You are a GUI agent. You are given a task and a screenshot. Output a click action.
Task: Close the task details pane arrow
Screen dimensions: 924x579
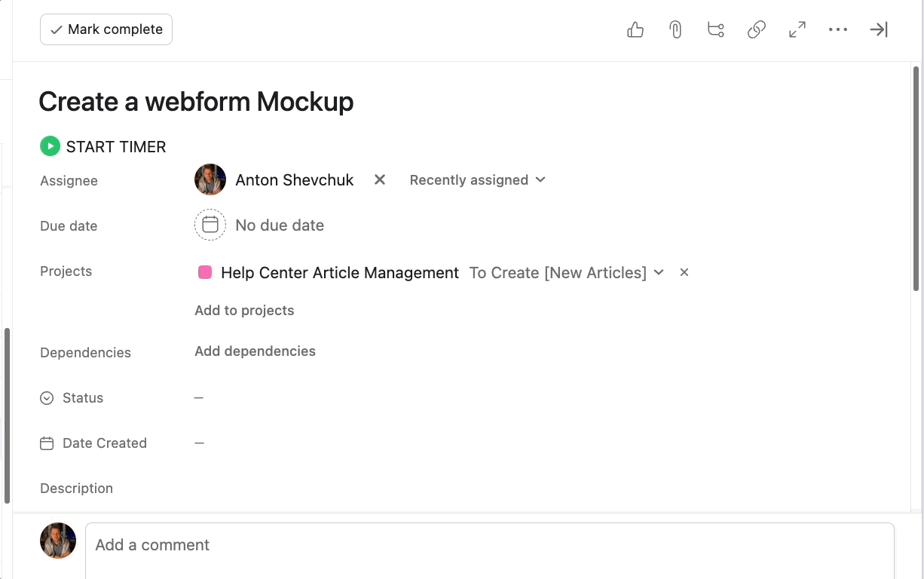click(x=879, y=30)
